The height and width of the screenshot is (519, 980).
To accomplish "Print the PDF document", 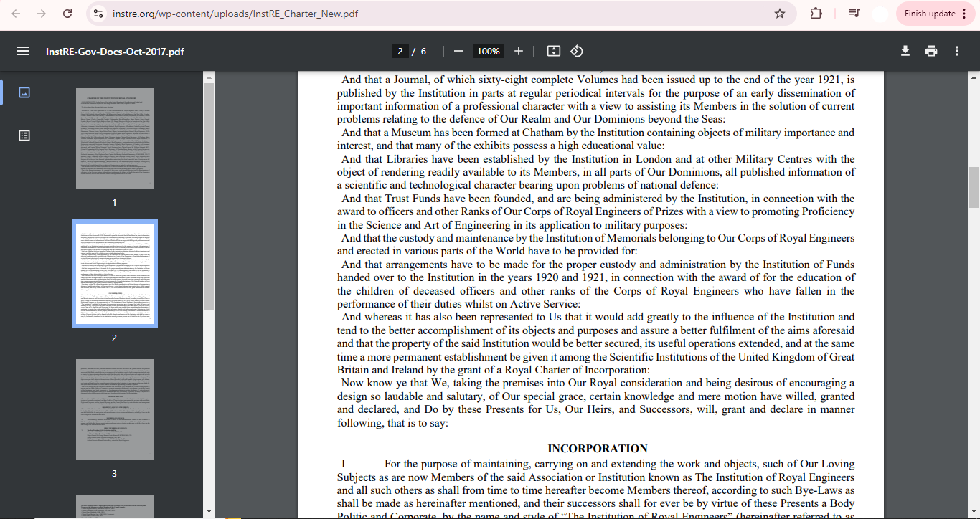I will [931, 51].
